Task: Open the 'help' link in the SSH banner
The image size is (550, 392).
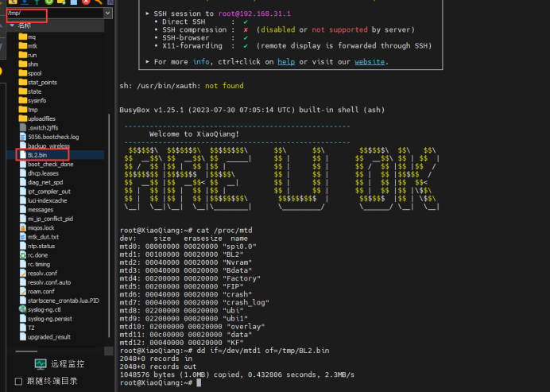Action: coord(286,61)
